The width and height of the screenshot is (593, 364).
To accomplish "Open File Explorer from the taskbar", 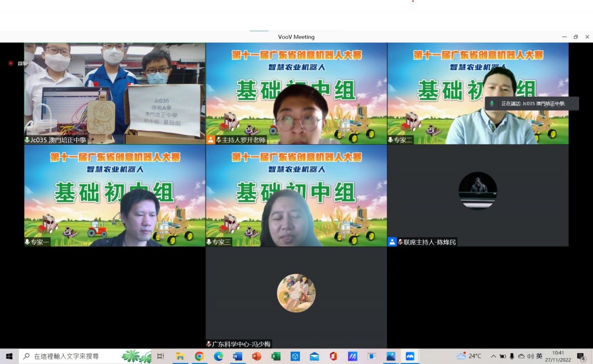I will point(180,356).
